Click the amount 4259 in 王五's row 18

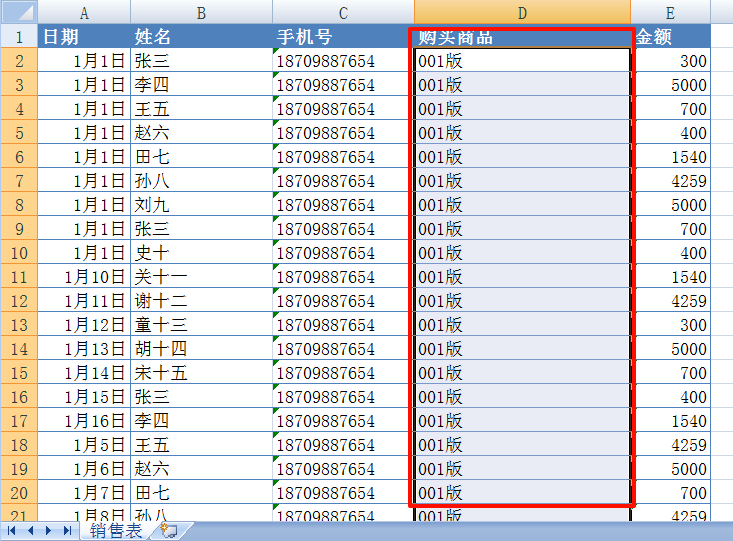tap(670, 445)
